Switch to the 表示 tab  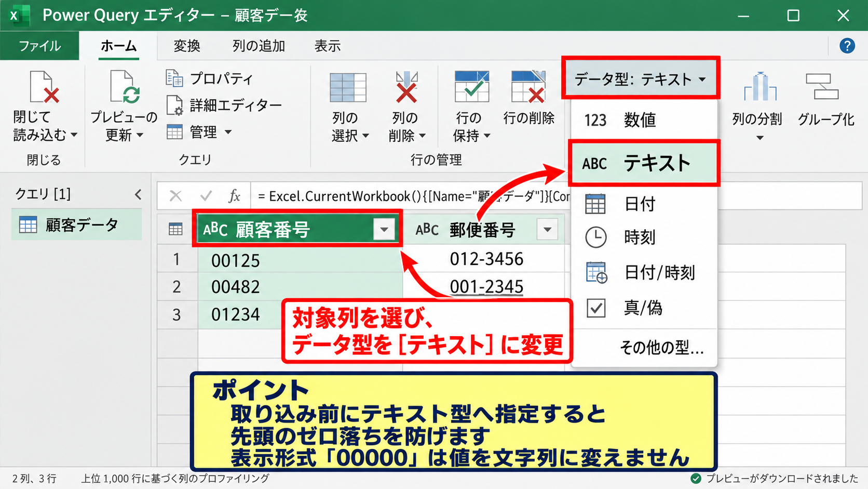tap(328, 46)
